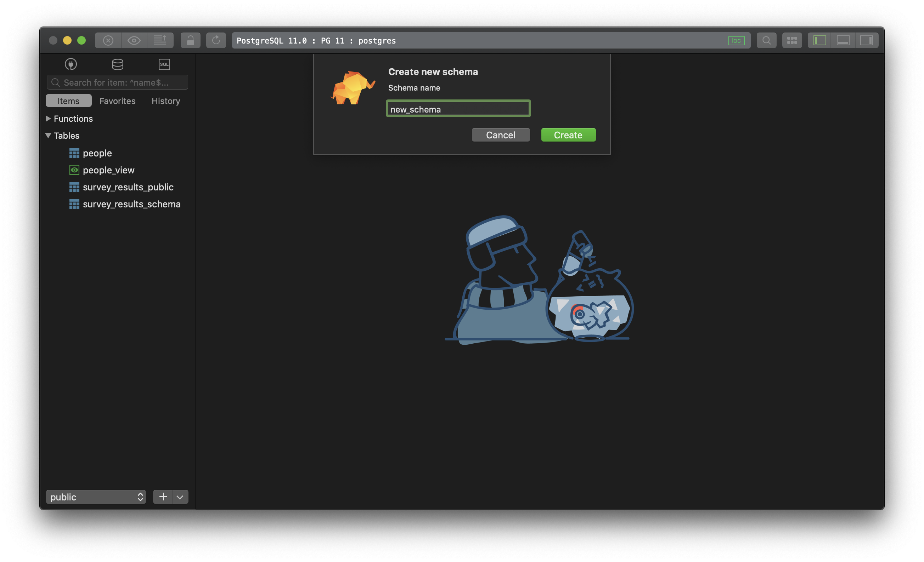This screenshot has height=562, width=924.
Task: Select the History tab in sidebar
Action: [x=166, y=100]
